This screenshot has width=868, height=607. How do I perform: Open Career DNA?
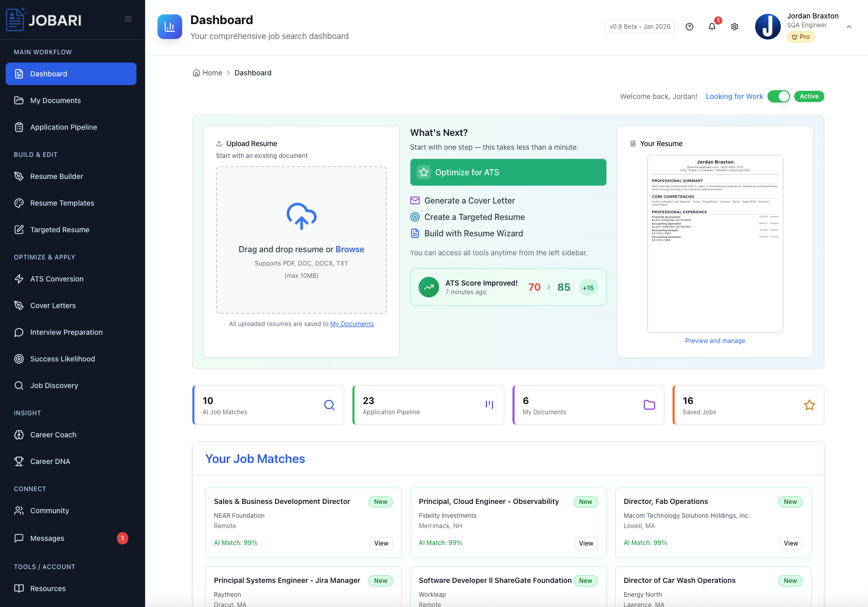coord(50,461)
